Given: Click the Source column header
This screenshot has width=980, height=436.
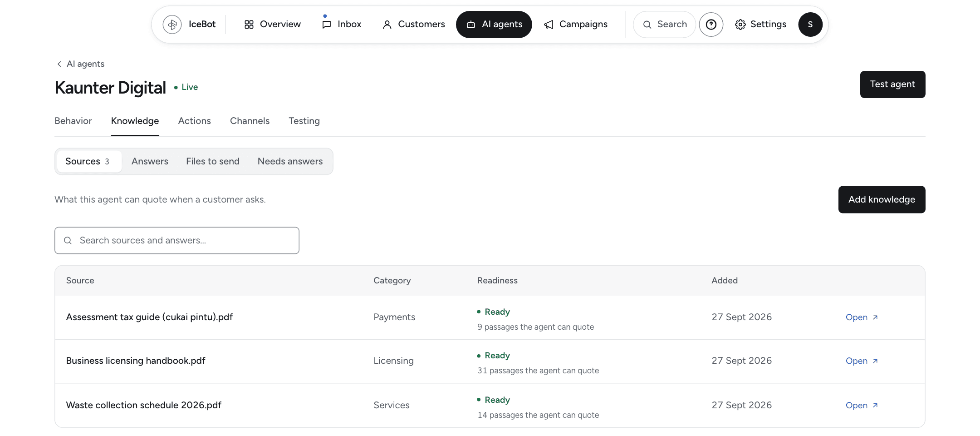Looking at the screenshot, I should pyautogui.click(x=80, y=281).
